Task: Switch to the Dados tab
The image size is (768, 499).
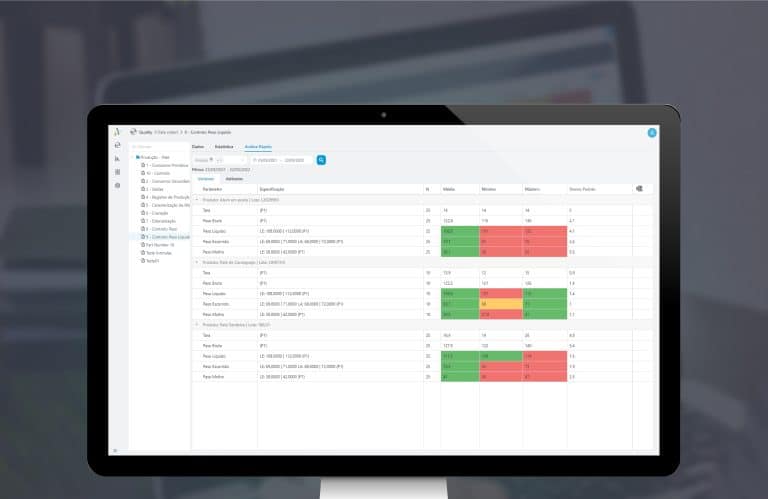Action: 198,147
